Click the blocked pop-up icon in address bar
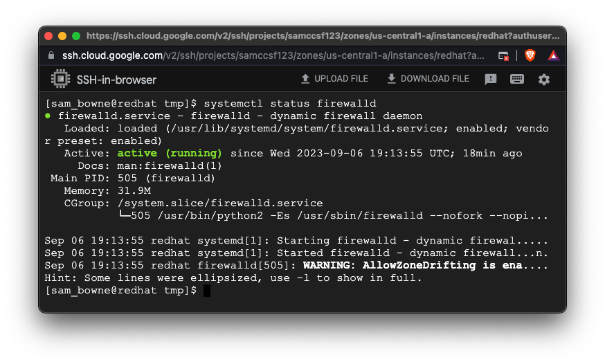The image size is (605, 364). [x=504, y=55]
